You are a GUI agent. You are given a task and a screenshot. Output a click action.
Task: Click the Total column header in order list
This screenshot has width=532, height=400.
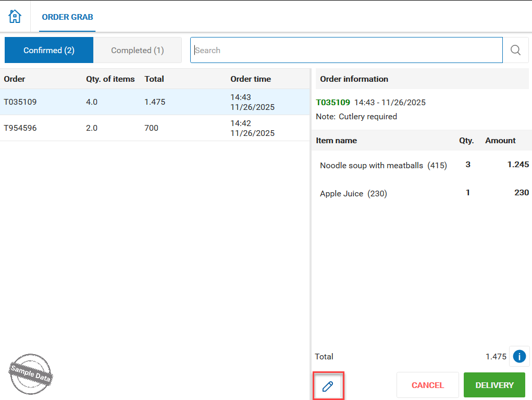(154, 79)
